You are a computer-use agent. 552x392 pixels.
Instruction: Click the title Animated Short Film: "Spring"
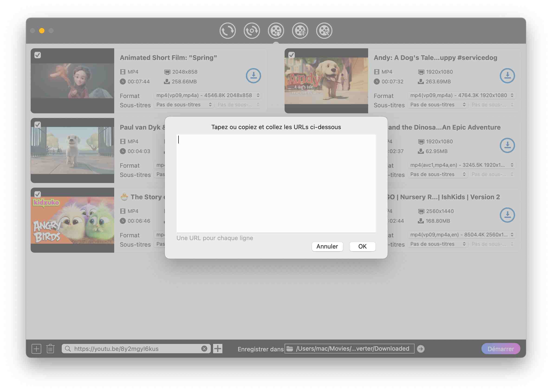(x=168, y=58)
